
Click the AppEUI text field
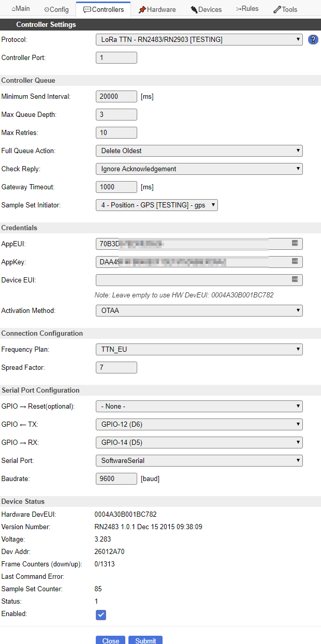click(199, 244)
